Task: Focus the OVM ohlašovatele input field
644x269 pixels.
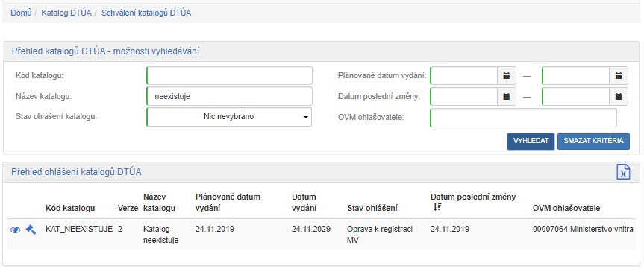Action: (523, 118)
